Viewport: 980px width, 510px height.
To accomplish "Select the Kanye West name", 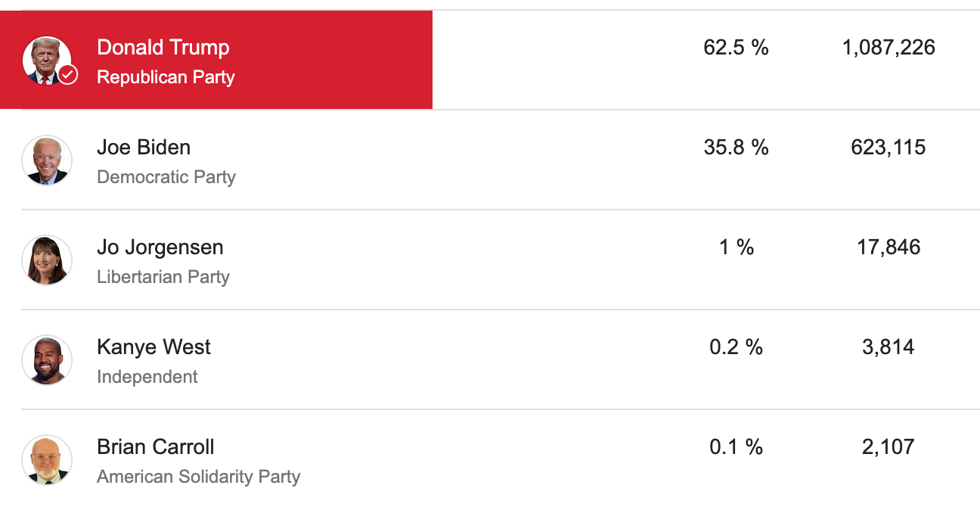I will 154,347.
